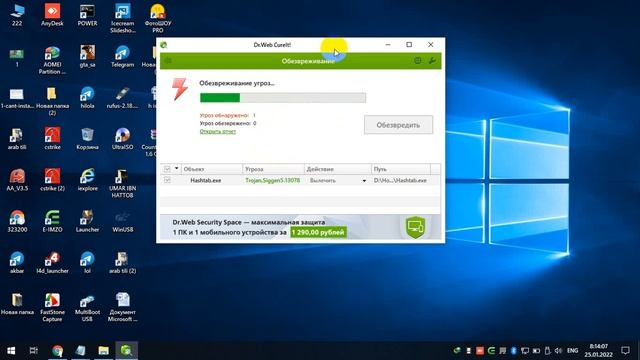The height and width of the screenshot is (360, 640).
Task: Open the Корзина recycle bin icon
Action: (87, 139)
